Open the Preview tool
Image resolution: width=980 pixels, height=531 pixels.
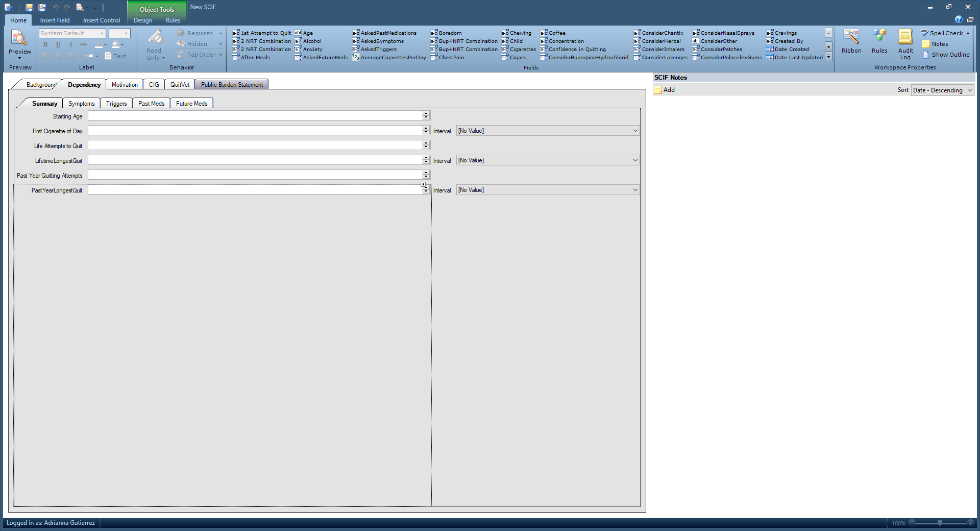[x=20, y=43]
